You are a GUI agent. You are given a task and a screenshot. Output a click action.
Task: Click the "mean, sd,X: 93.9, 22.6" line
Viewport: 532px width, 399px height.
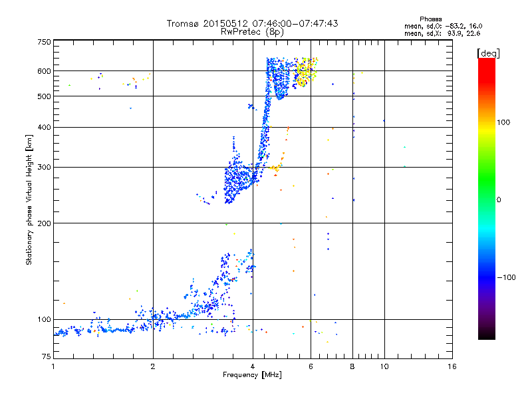coord(442,33)
